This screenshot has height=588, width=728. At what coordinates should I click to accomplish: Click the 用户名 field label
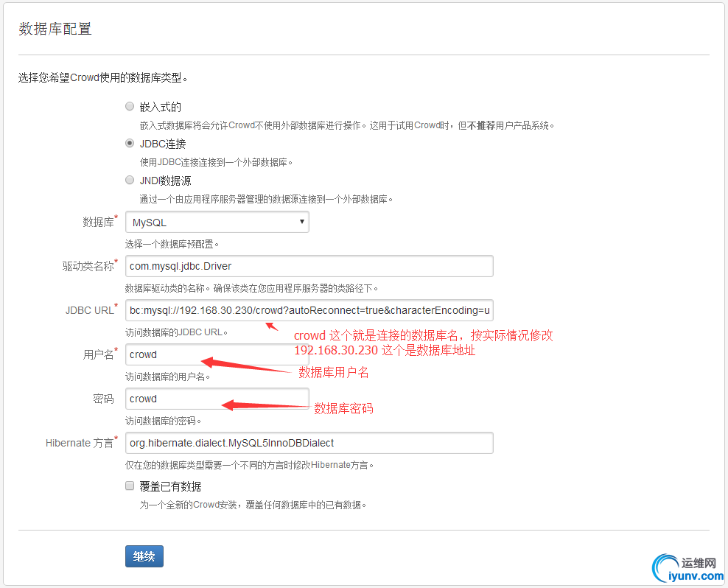(99, 354)
